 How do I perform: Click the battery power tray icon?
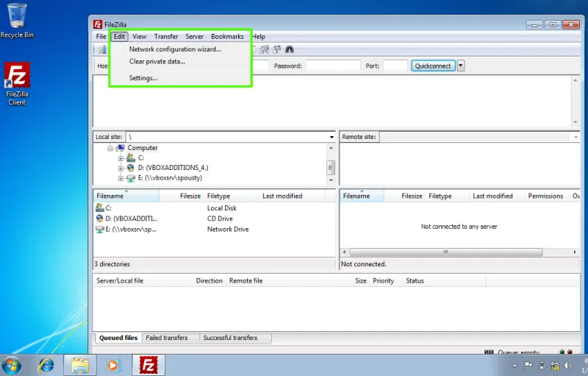pos(542,366)
